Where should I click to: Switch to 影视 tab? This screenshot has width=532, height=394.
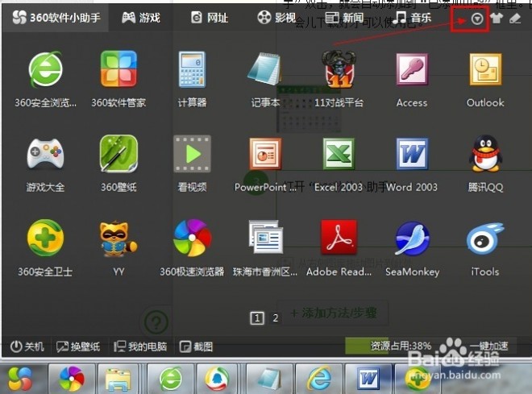point(276,17)
